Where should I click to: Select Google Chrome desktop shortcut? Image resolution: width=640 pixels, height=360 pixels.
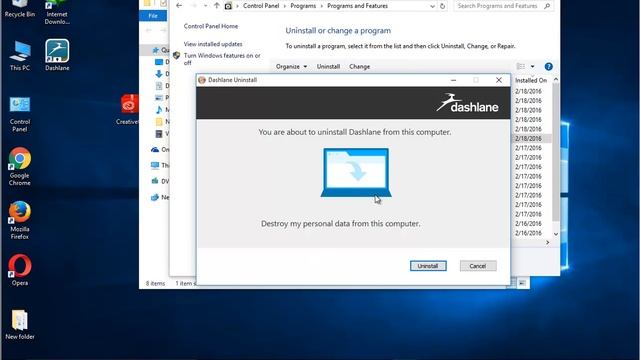tap(20, 167)
